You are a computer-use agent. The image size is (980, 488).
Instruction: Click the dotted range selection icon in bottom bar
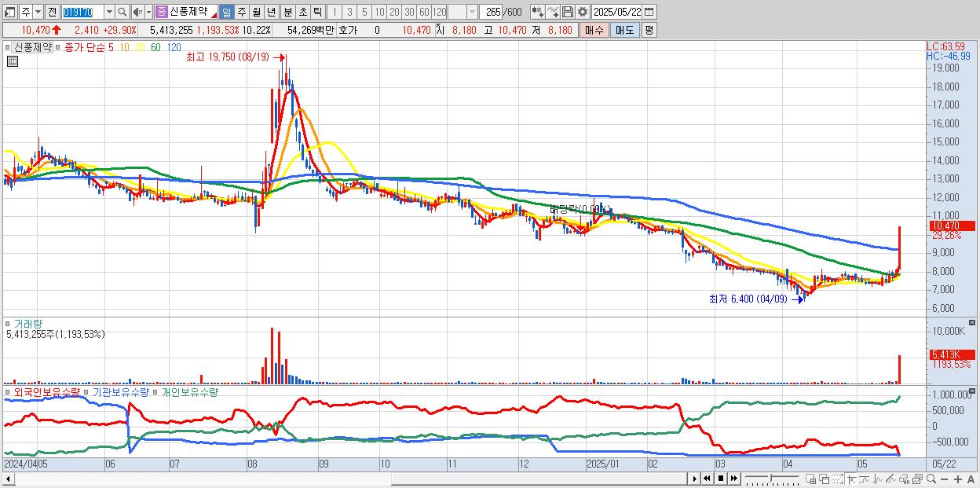point(837,479)
